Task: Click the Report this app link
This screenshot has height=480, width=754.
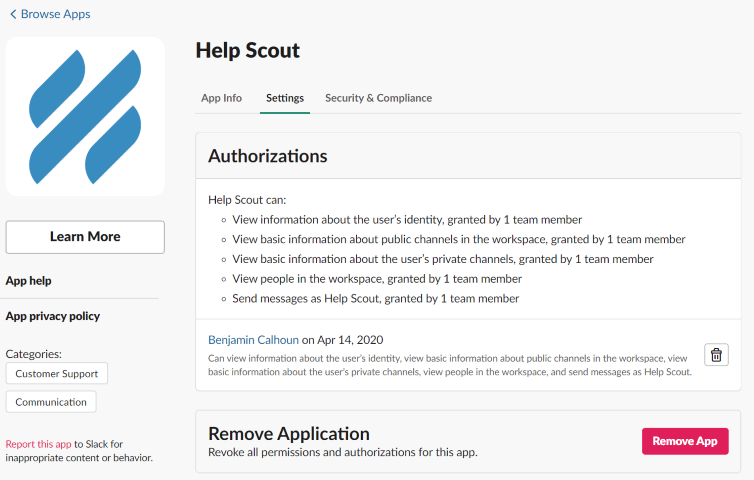Action: click(x=38, y=444)
